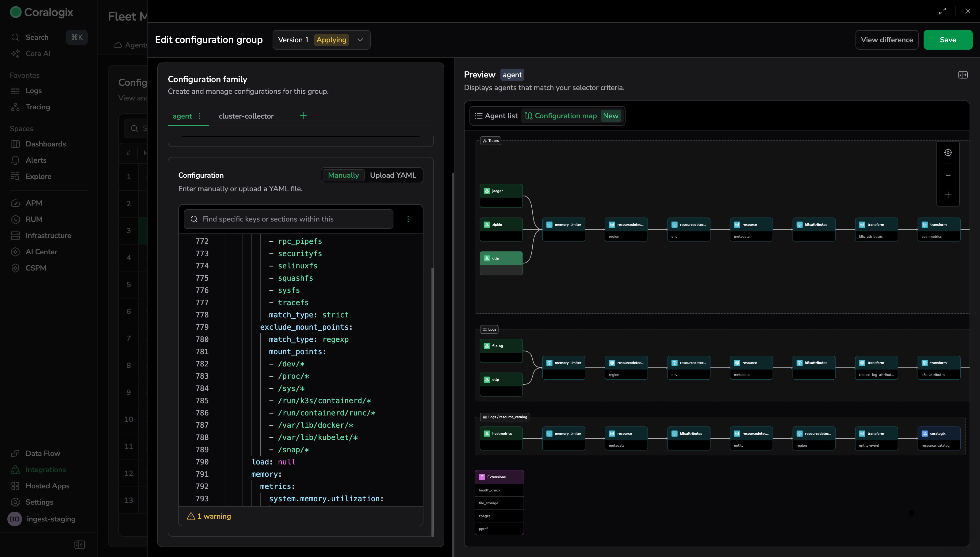Click the View difference button

pyautogui.click(x=886, y=40)
